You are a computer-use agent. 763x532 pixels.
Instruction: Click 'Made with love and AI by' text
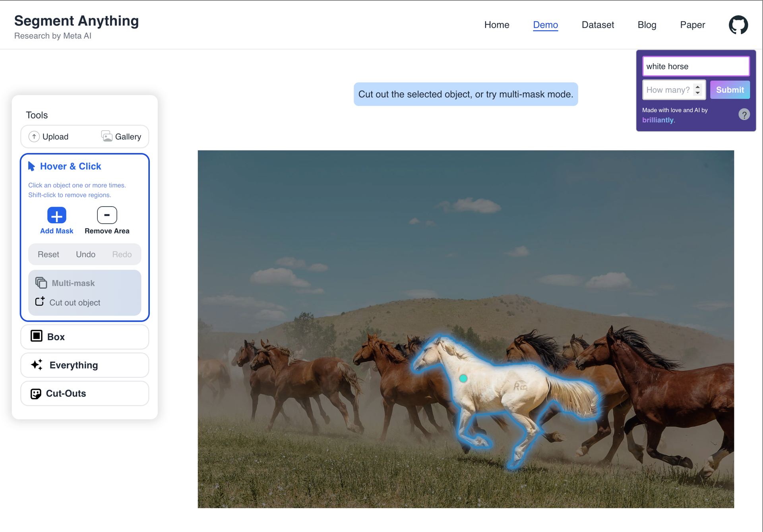[x=675, y=110]
